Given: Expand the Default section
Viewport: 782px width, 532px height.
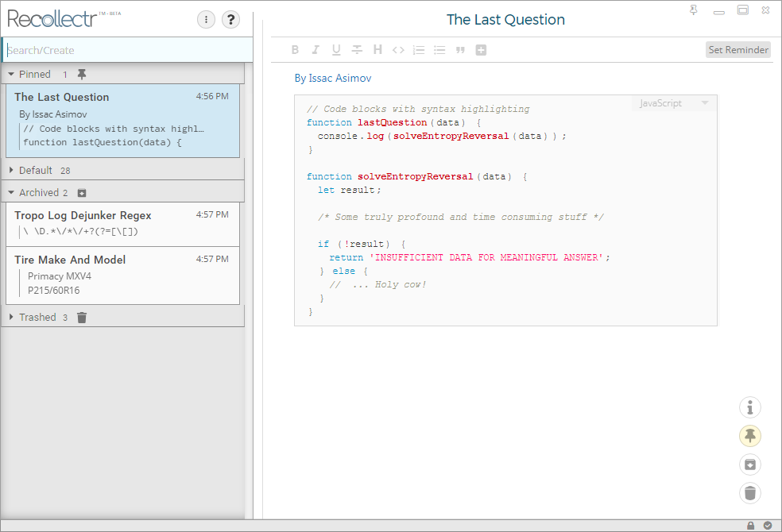Looking at the screenshot, I should 11,171.
